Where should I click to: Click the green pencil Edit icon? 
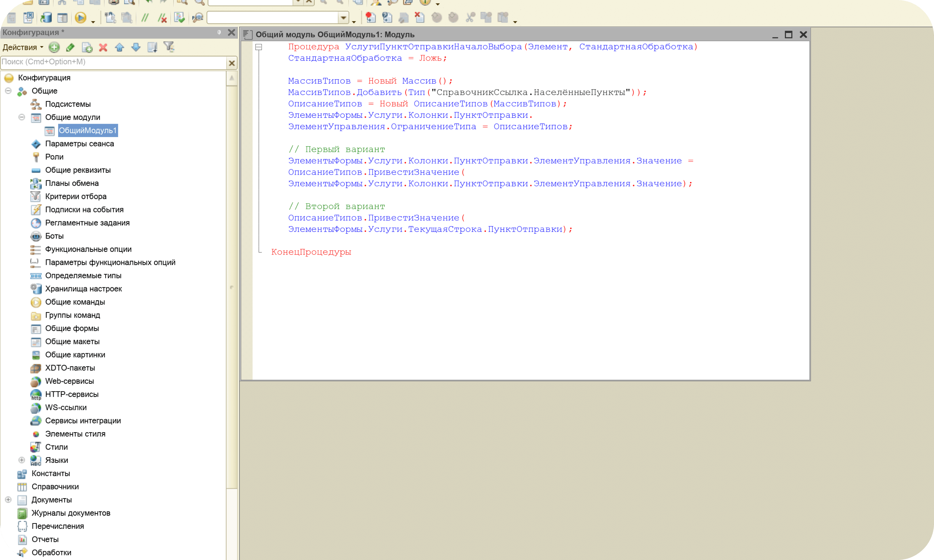click(70, 47)
